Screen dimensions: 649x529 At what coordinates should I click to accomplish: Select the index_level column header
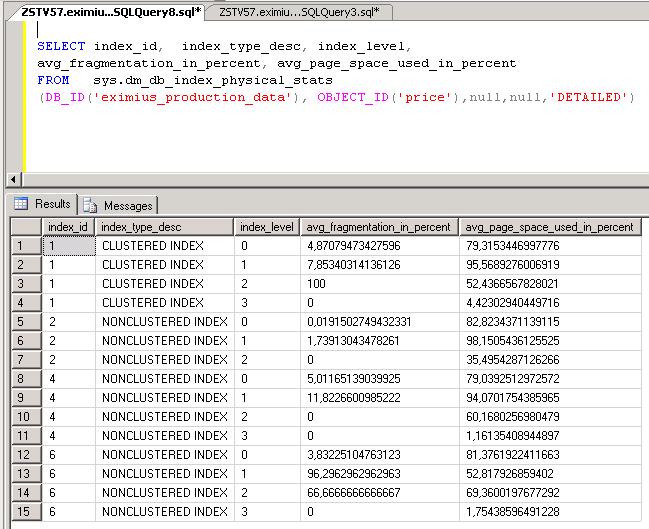point(266,227)
